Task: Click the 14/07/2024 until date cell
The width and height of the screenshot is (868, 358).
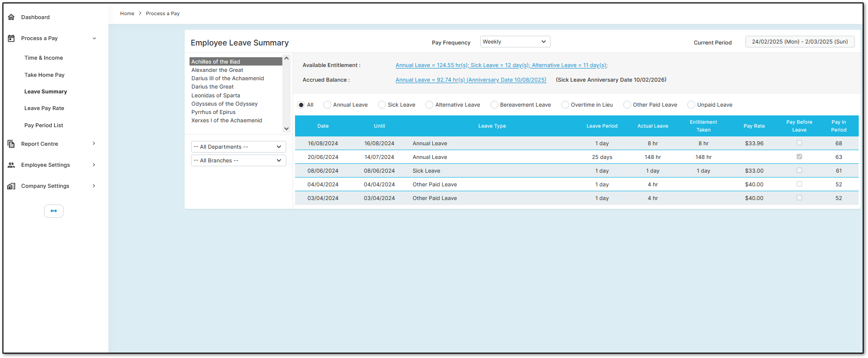Action: click(379, 157)
